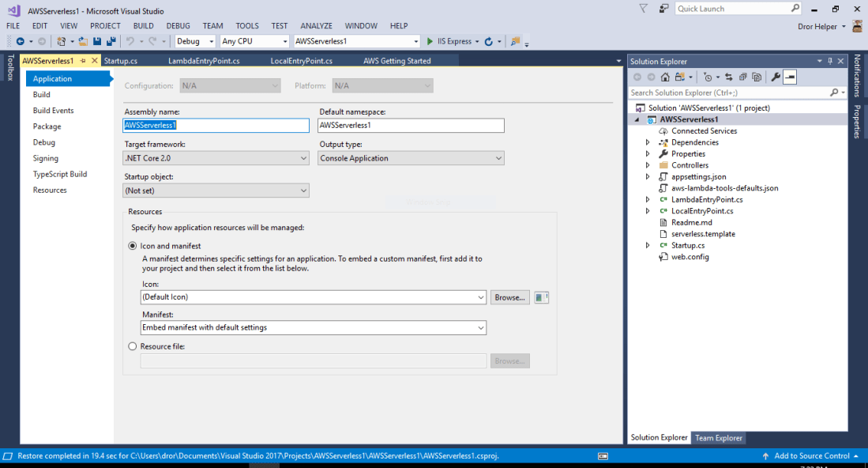Open the BUILD menu
This screenshot has height=468, width=868.
click(x=143, y=26)
